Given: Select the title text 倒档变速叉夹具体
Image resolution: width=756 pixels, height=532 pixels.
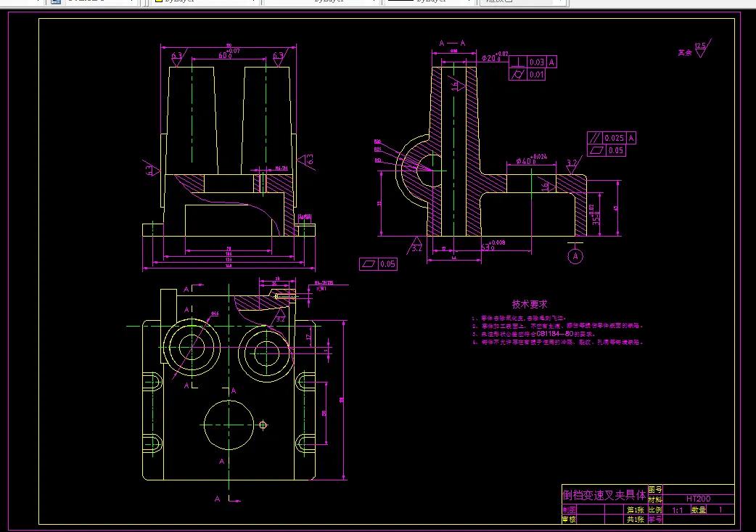Looking at the screenshot, I should pyautogui.click(x=604, y=495).
